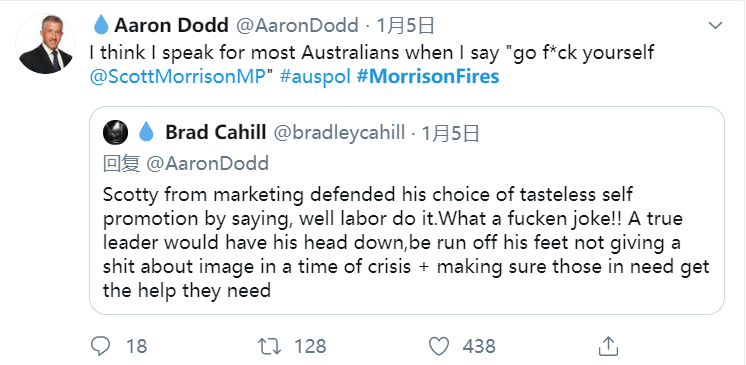Click the 128 retweet count
This screenshot has height=365, width=746.
point(310,346)
